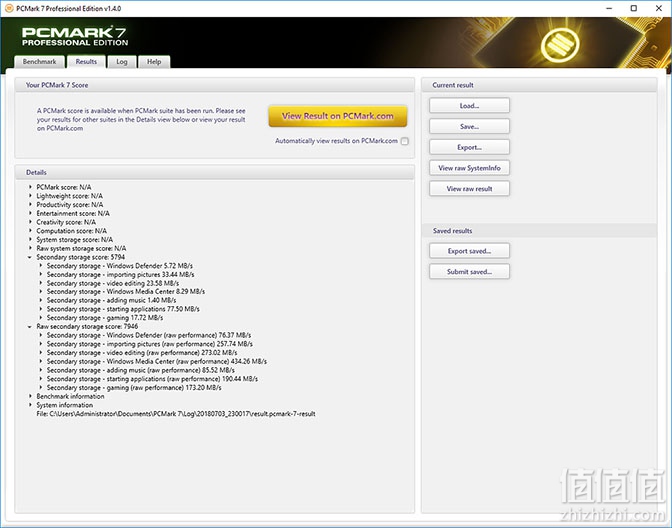Expand arrow of starting applications 77.50 MB/s
The width and height of the screenshot is (672, 528).
[x=41, y=309]
